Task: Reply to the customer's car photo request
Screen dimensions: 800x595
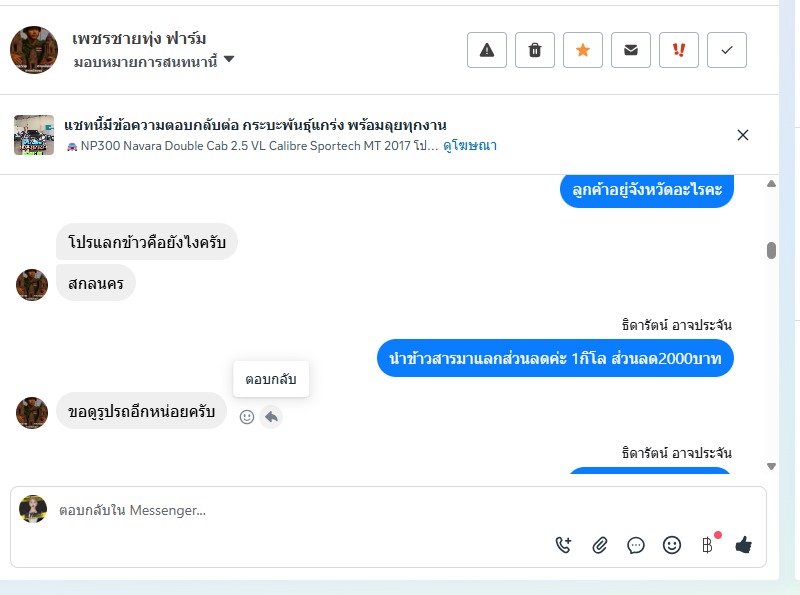Action: click(271, 417)
